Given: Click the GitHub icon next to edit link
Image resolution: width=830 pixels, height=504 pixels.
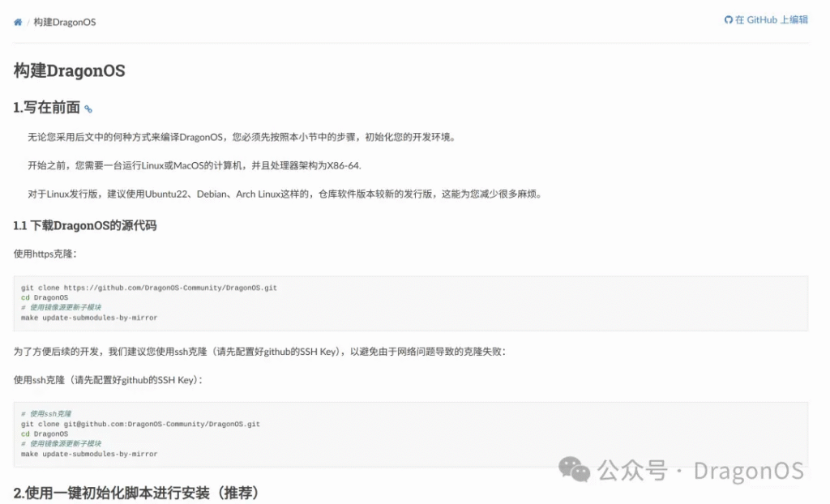Looking at the screenshot, I should coord(727,20).
